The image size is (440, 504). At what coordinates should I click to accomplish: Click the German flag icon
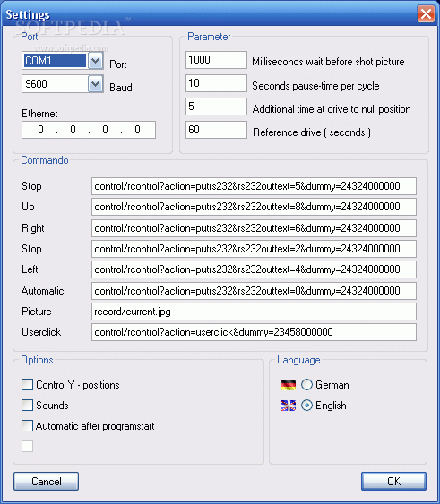tap(288, 385)
